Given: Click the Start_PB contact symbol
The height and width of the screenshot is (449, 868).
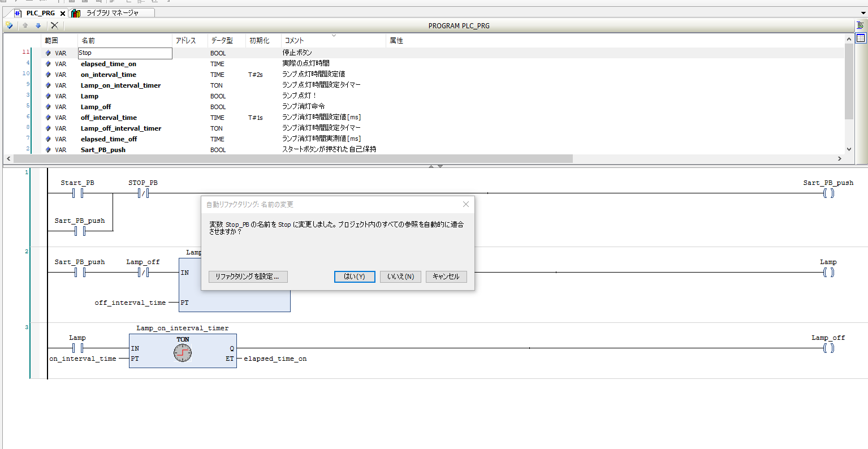Looking at the screenshot, I should point(78,193).
